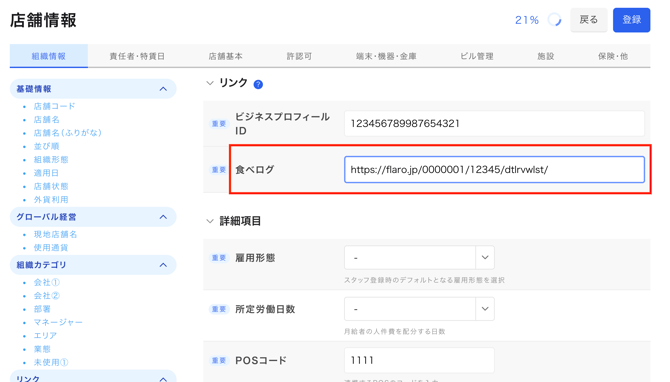Focus the ビジネスプロフィールID input field
This screenshot has width=670, height=382.
[494, 123]
